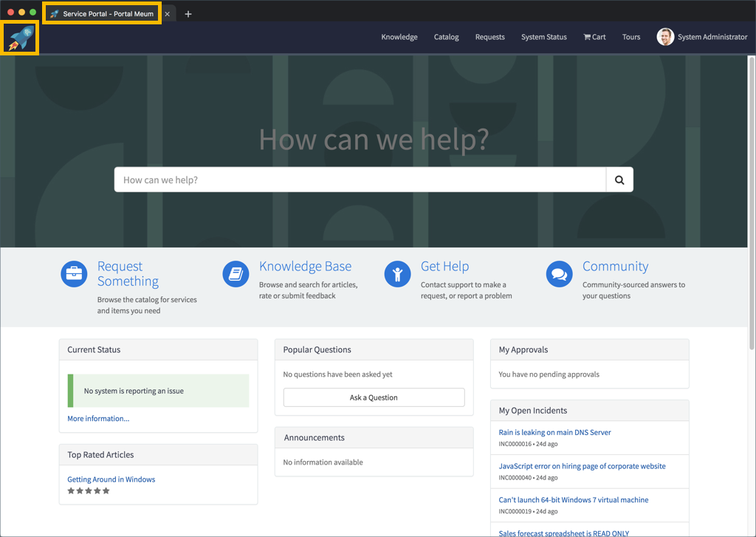Open the shopping Cart

pyautogui.click(x=594, y=36)
